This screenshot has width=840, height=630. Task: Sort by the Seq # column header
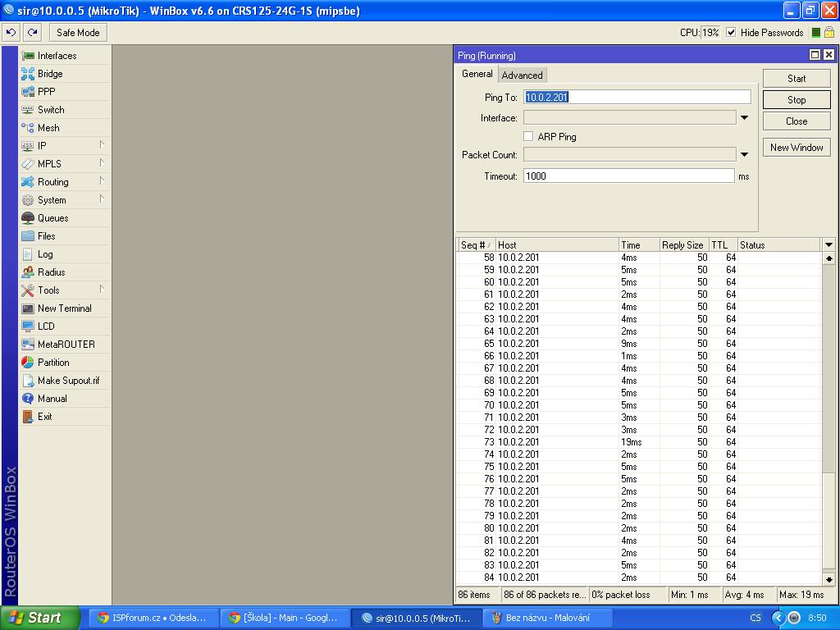(x=476, y=244)
